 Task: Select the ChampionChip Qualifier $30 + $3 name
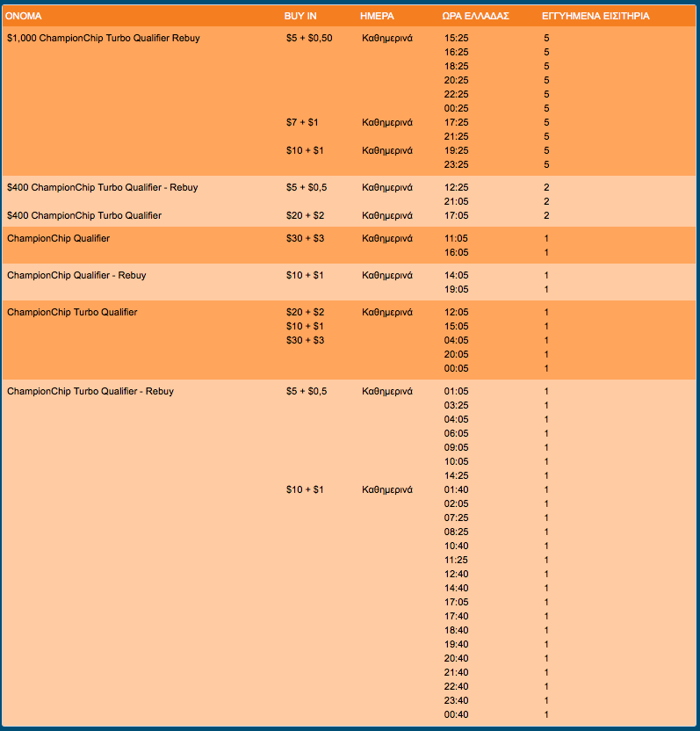(x=58, y=238)
